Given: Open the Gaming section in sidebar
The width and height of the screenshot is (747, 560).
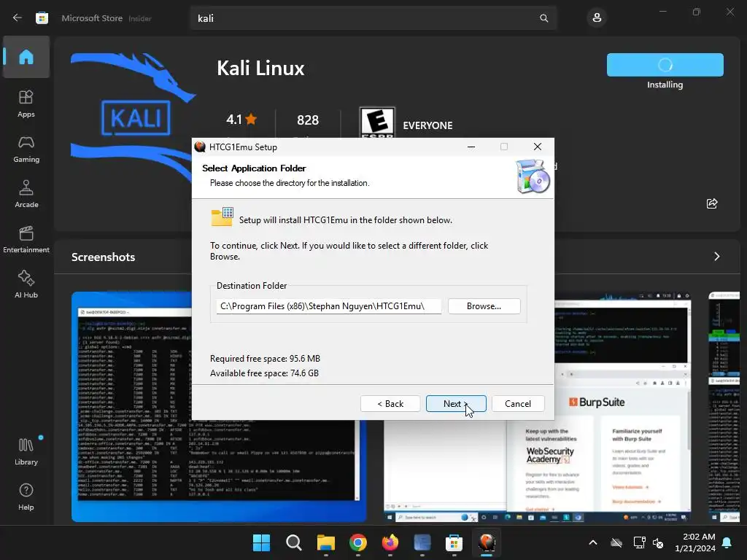Looking at the screenshot, I should [26, 149].
